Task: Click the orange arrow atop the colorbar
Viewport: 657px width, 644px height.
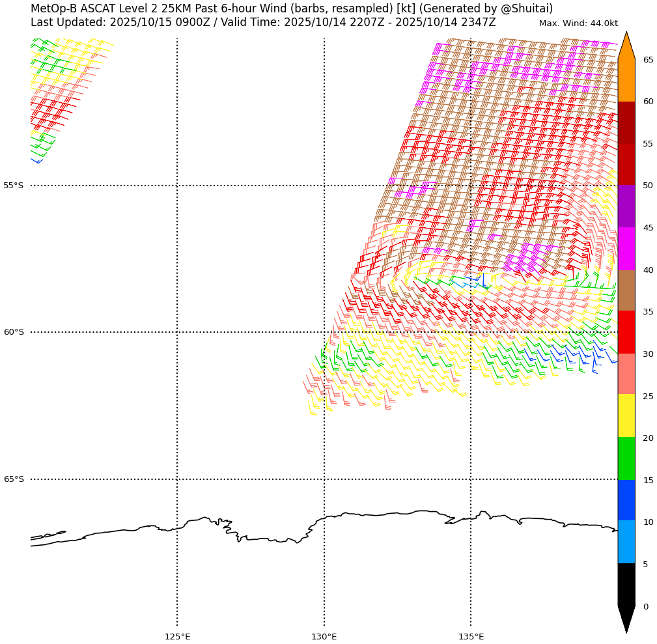Action: click(x=626, y=46)
